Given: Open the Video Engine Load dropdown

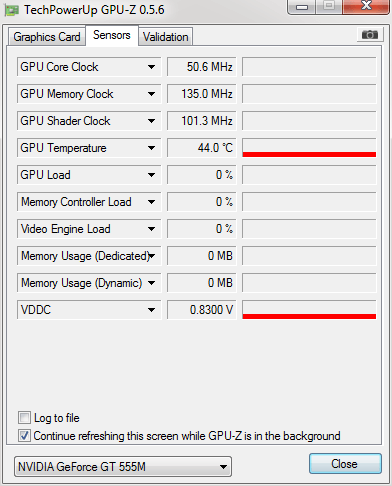Looking at the screenshot, I should pyautogui.click(x=151, y=229).
